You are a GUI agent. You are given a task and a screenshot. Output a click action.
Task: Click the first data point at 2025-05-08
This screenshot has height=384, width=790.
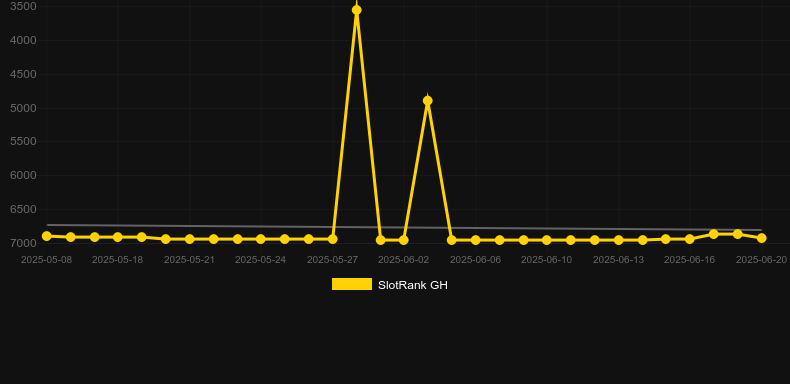point(47,236)
